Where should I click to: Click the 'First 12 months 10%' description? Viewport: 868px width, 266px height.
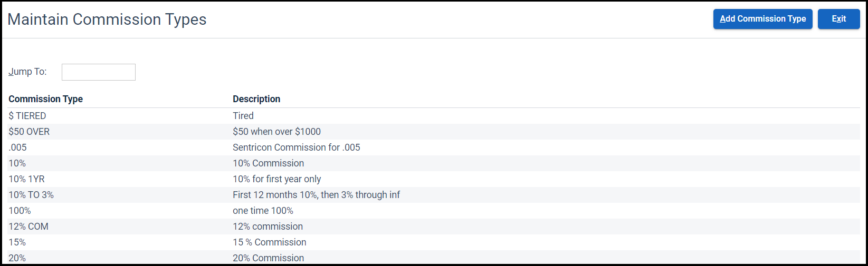[x=316, y=195]
